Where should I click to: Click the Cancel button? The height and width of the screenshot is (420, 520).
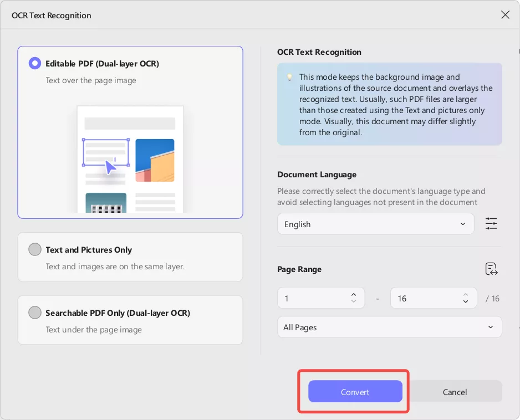(455, 392)
